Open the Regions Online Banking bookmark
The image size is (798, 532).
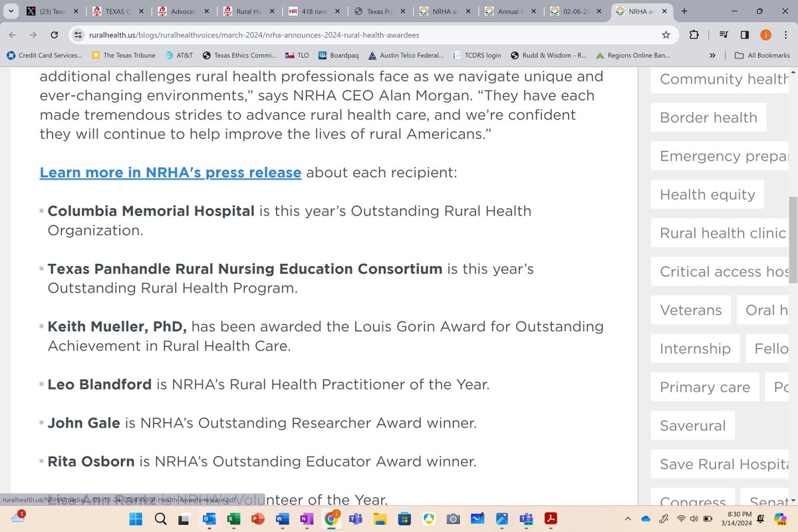(x=633, y=55)
